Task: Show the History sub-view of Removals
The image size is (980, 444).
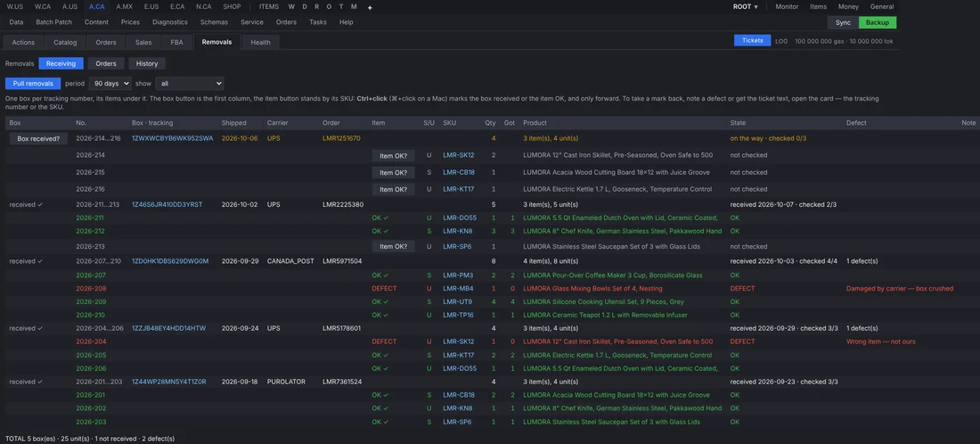Action: [x=147, y=63]
